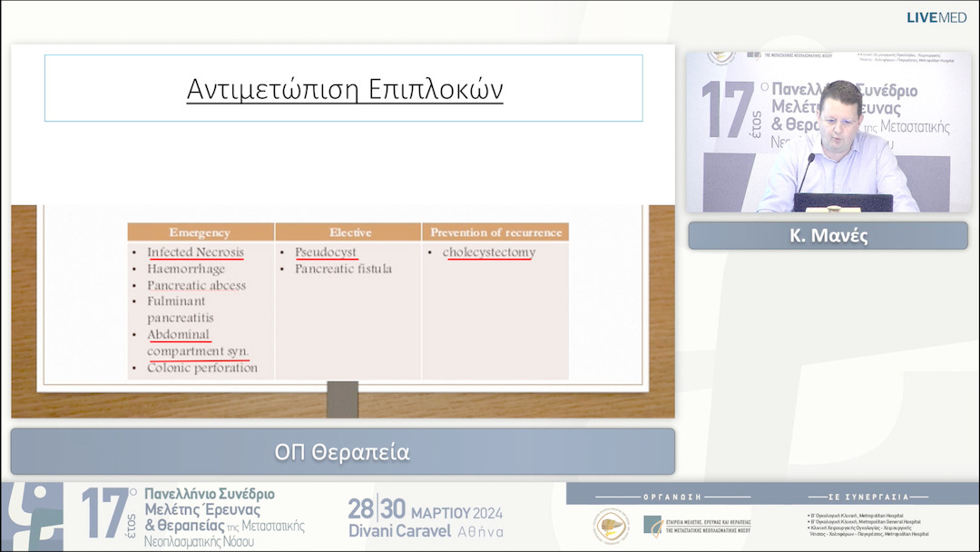Click the 'Emergency' column header
This screenshot has height=552, width=980.
[200, 232]
